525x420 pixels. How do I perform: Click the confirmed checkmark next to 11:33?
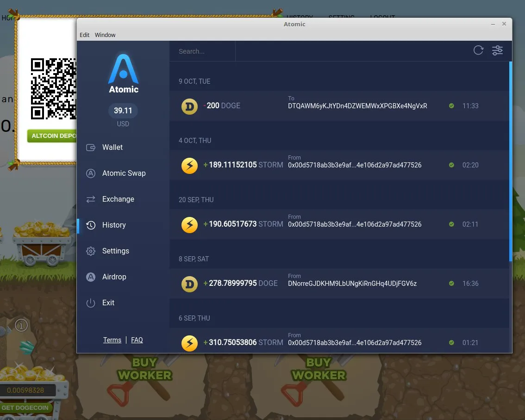451,105
